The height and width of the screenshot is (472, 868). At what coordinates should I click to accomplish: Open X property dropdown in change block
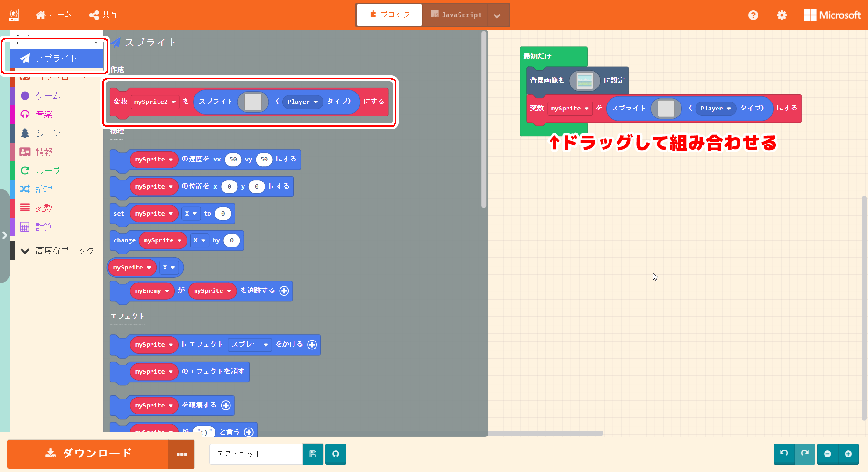tap(200, 240)
